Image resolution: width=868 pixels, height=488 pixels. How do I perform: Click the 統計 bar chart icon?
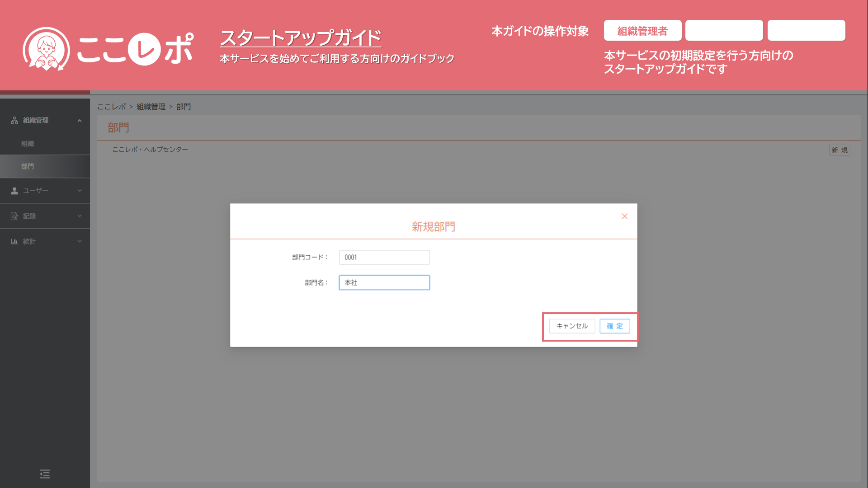click(x=14, y=241)
